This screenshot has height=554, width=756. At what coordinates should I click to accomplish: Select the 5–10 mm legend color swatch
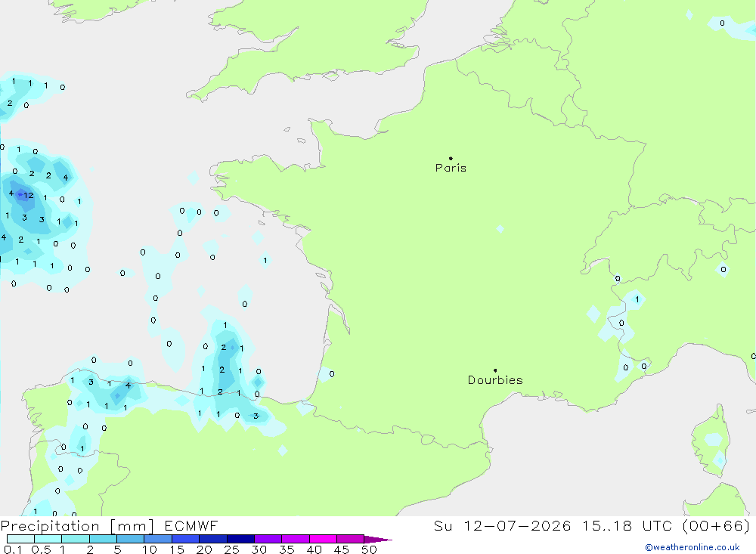pos(131,539)
